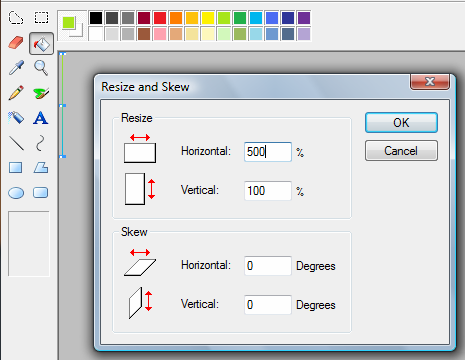Pick the Ellipse shape tool
The image size is (465, 360).
pos(16,193)
